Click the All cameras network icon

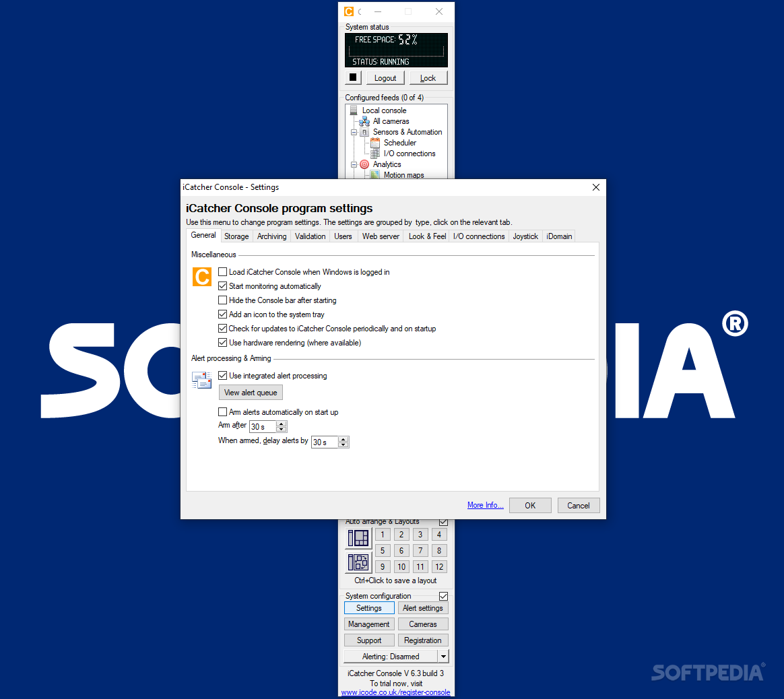(x=364, y=121)
